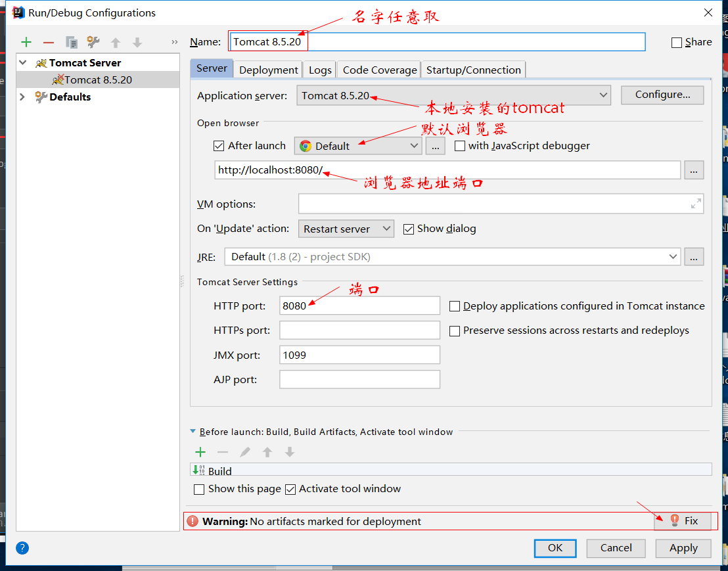Show more toolbar actions chevron
728x571 pixels.
tap(175, 42)
